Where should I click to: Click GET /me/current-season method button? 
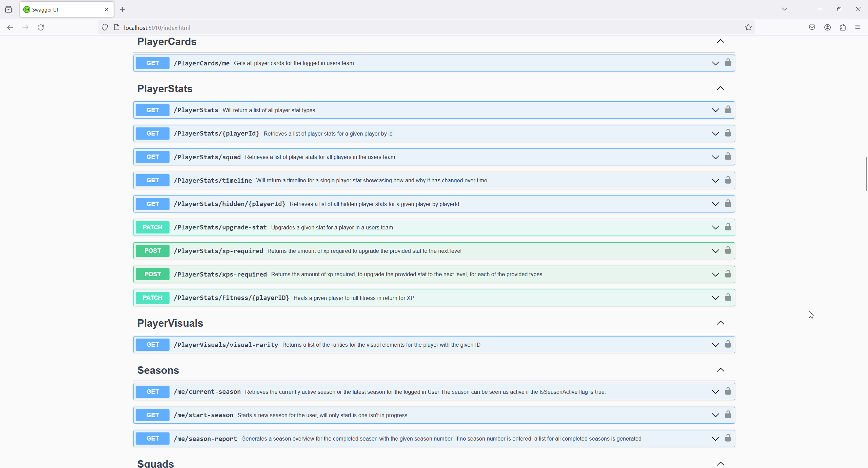(152, 392)
